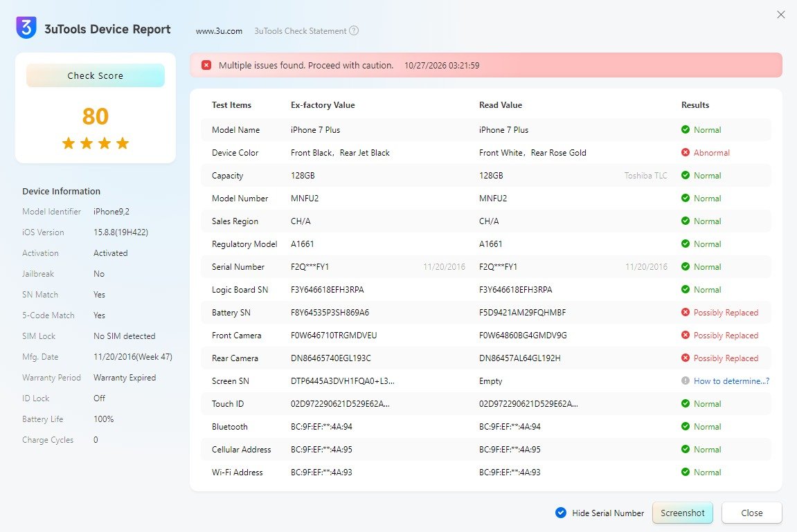This screenshot has width=797, height=532.
Task: Click the green check icon for Bluetooth
Action: click(x=686, y=426)
